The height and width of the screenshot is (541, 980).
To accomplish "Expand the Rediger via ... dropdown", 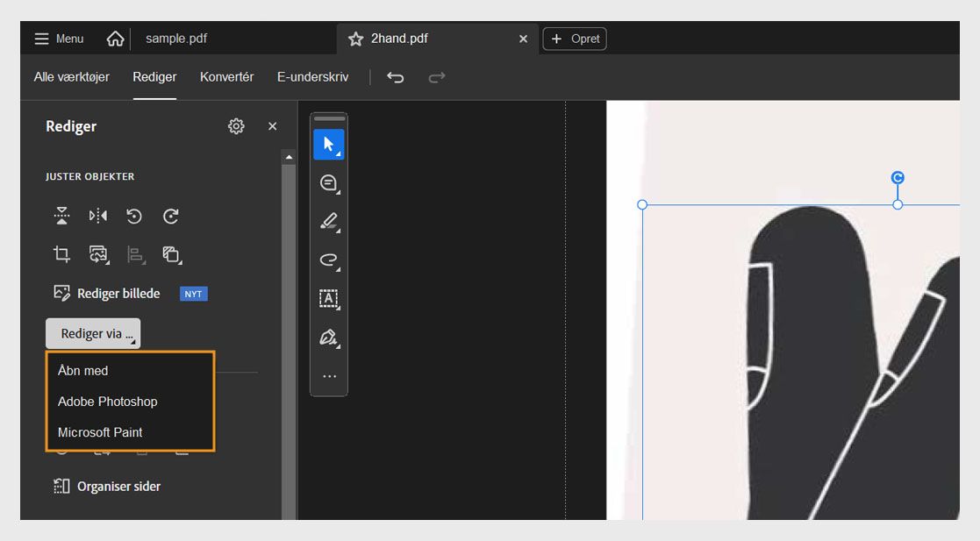I will [x=92, y=333].
